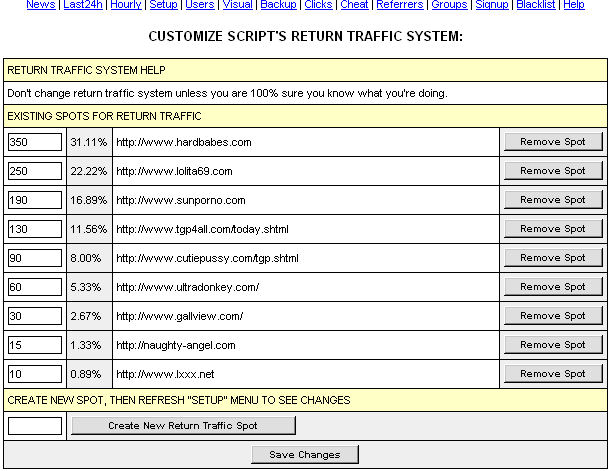The width and height of the screenshot is (612, 471).
Task: Click the RETURN TRAFFIC SYSTEM HELP header
Action: tap(306, 70)
